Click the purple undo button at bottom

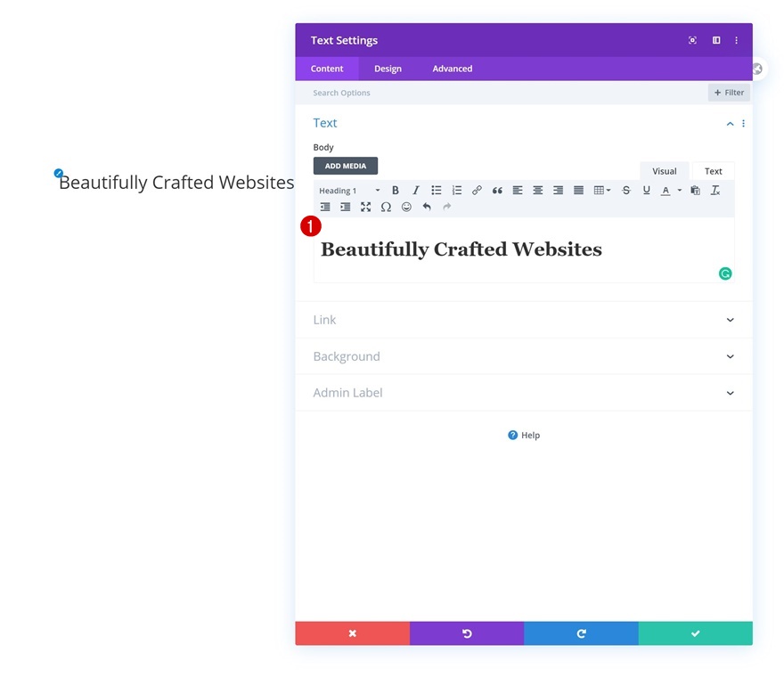[467, 633]
